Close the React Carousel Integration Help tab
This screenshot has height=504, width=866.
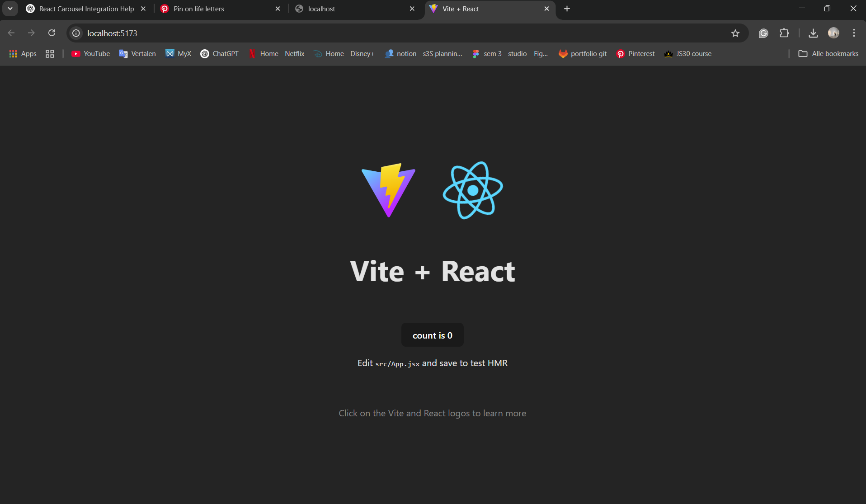tap(143, 9)
